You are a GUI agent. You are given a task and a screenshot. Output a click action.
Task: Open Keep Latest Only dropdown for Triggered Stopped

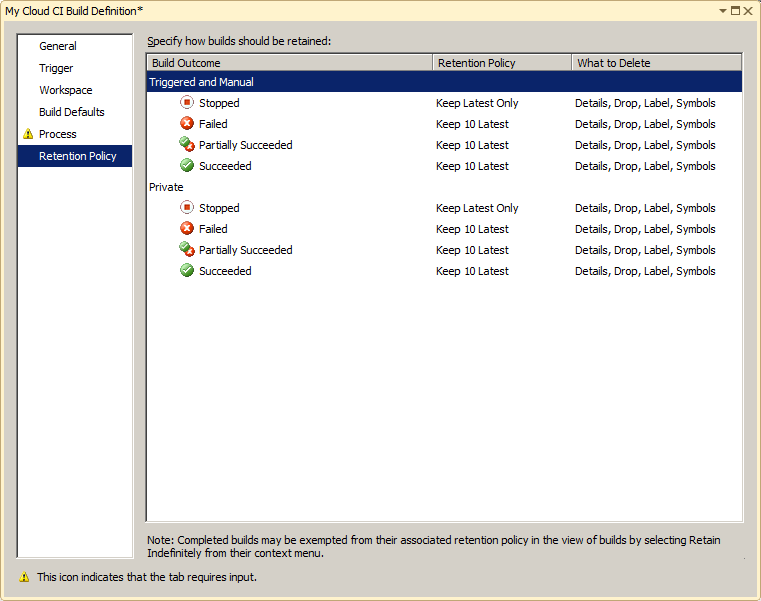477,103
